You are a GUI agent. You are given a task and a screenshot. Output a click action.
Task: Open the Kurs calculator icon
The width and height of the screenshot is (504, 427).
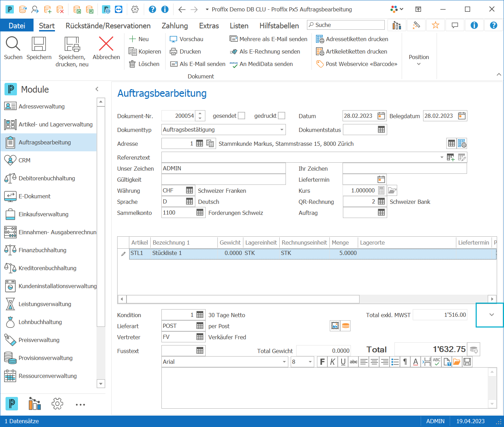381,190
